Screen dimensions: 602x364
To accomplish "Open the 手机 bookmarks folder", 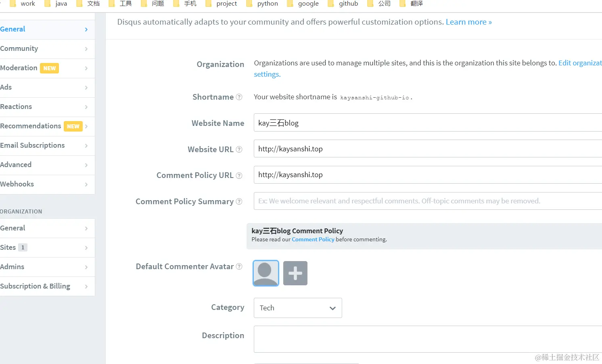I will coord(185,4).
